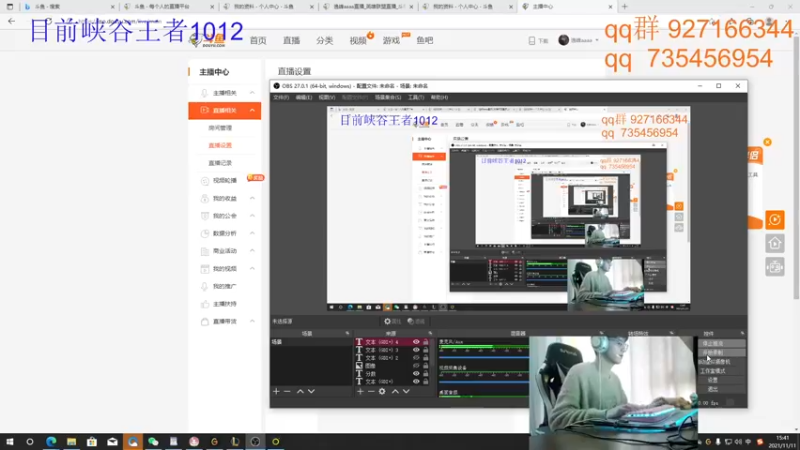Adjust the 视频采集设备 volume slider in mixer
The width and height of the screenshot is (800, 450).
[483, 382]
